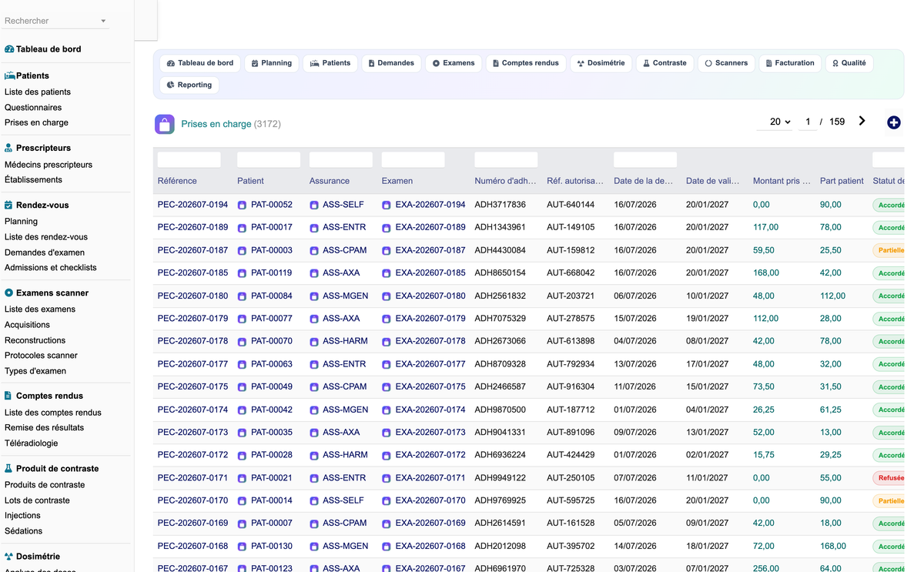Click the Patient column filter field
The width and height of the screenshot is (924, 572).
(269, 159)
